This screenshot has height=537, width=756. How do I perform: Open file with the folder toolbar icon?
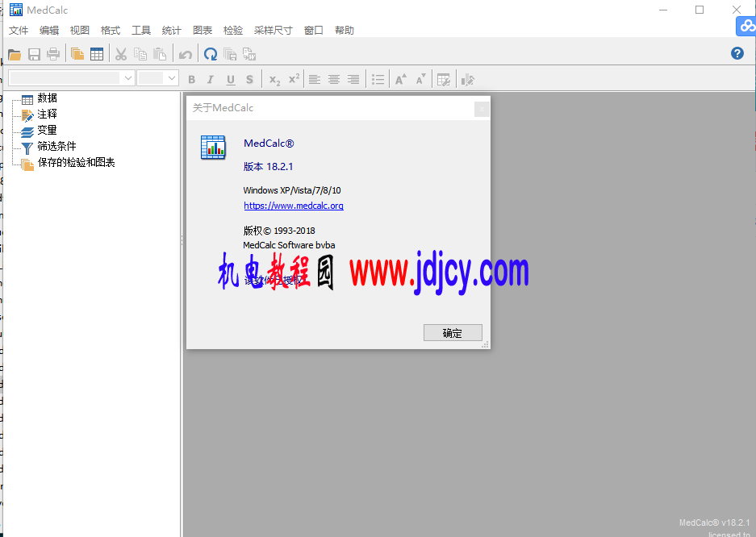tap(15, 54)
